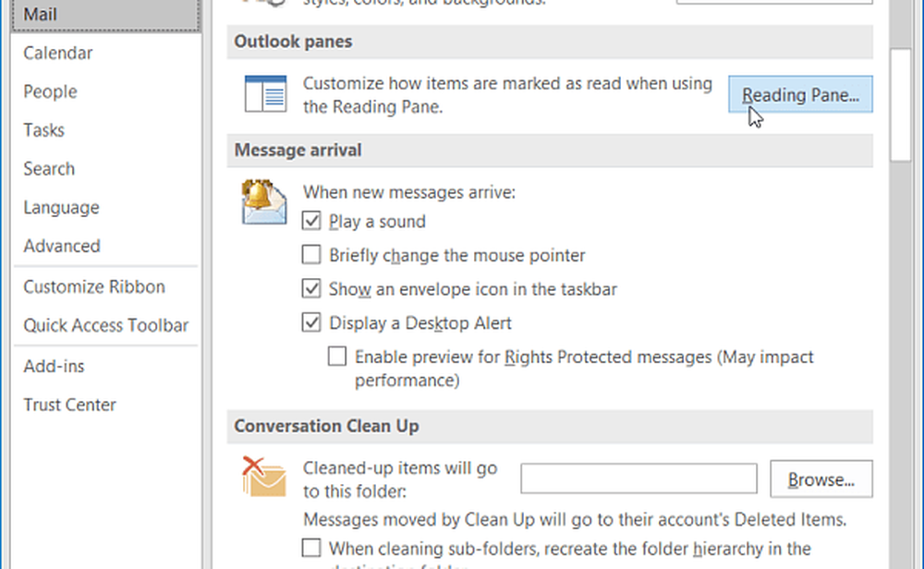The width and height of the screenshot is (924, 569).
Task: Check recreate the folder hierarchy option
Action: pos(312,548)
